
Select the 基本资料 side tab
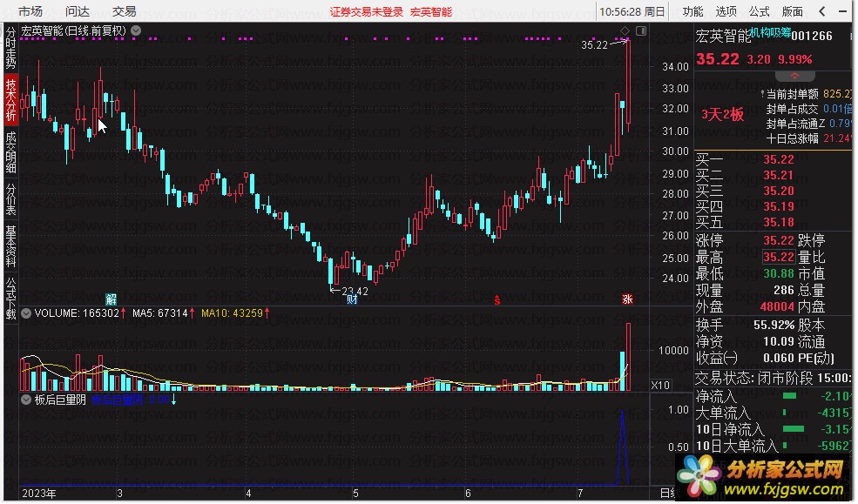point(11,246)
